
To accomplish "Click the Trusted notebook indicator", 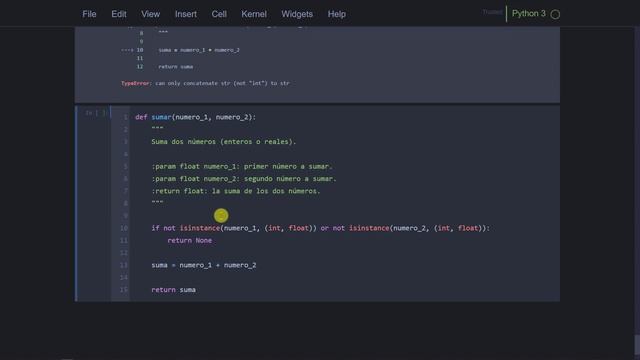I will (492, 12).
